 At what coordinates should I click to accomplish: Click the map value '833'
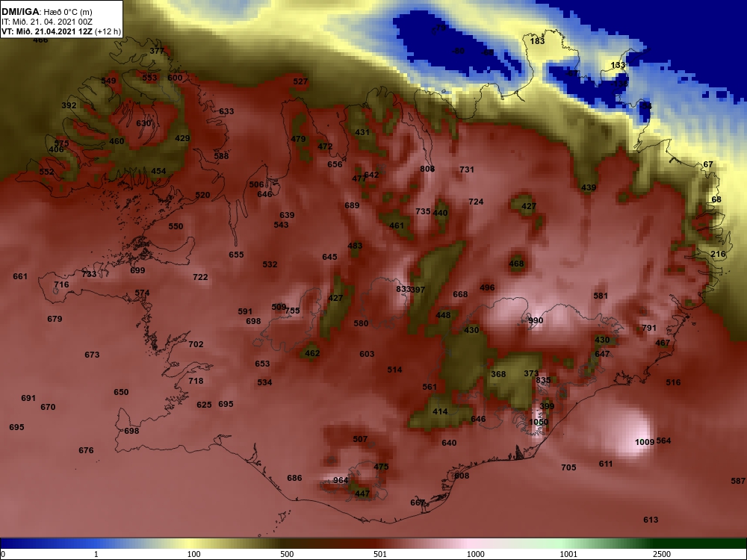click(403, 290)
